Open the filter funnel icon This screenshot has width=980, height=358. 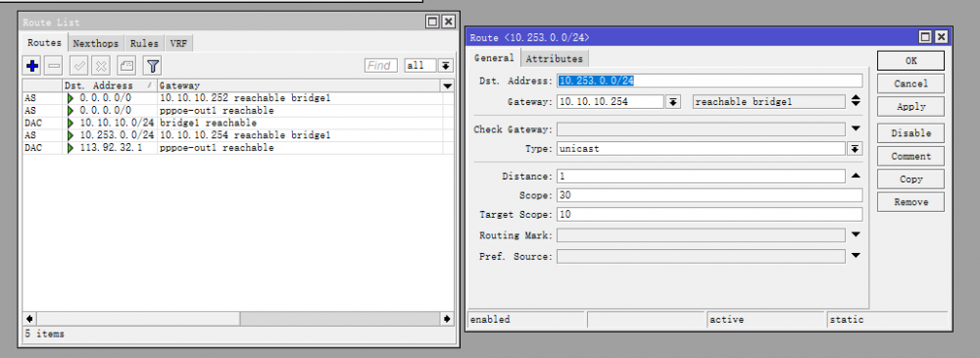click(x=153, y=65)
